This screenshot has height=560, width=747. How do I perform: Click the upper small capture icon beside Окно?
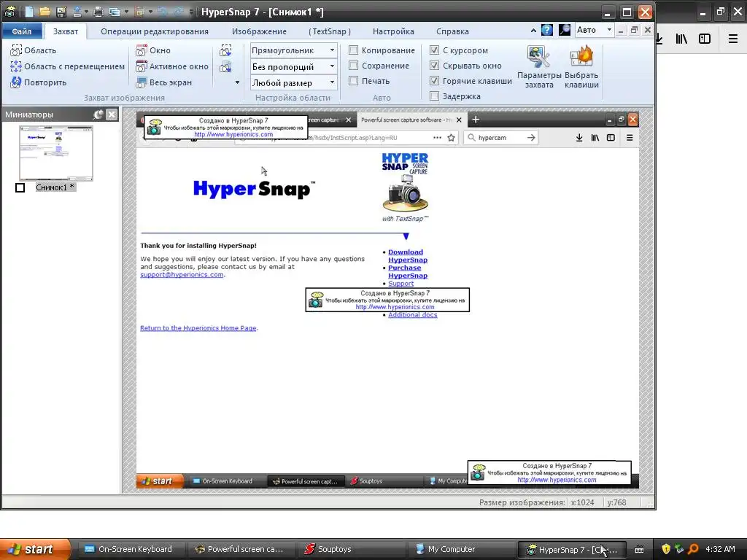226,50
